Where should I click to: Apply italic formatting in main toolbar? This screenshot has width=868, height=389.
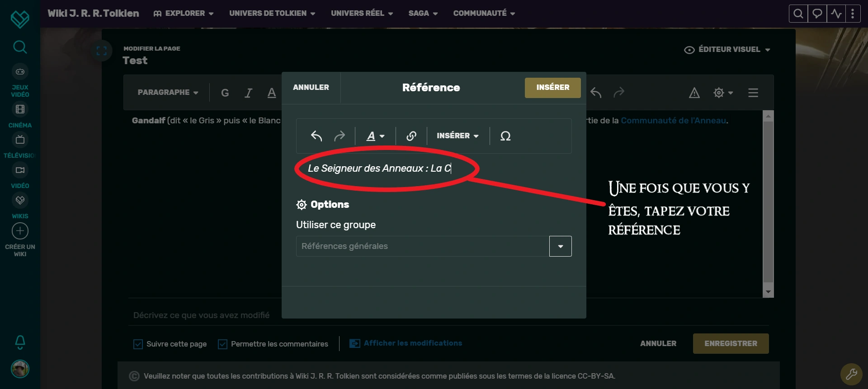(x=248, y=93)
